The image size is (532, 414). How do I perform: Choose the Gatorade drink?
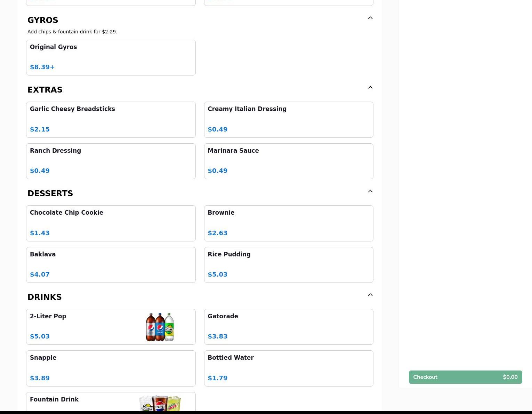(288, 327)
